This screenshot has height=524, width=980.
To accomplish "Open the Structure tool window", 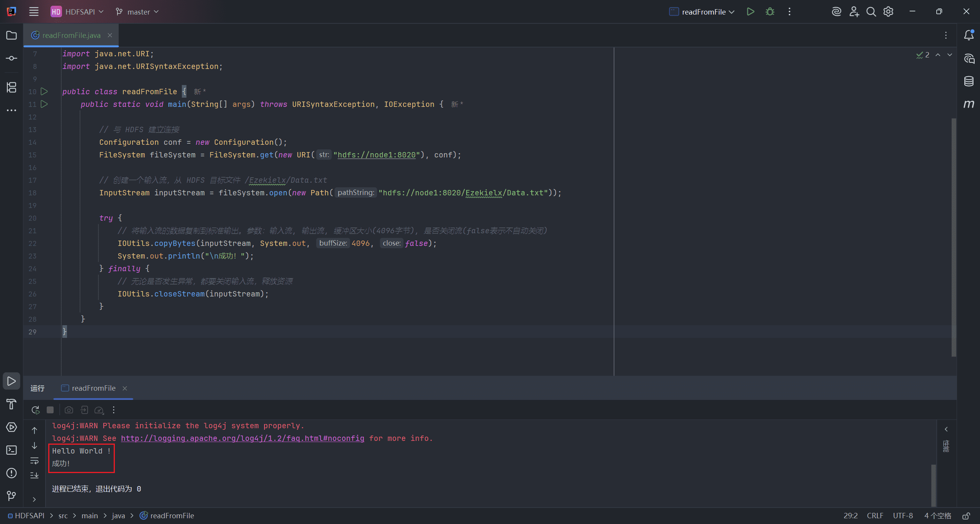I will click(x=11, y=87).
